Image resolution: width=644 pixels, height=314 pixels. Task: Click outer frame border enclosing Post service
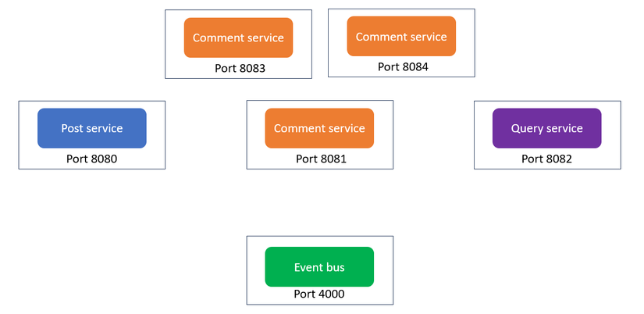click(x=20, y=134)
